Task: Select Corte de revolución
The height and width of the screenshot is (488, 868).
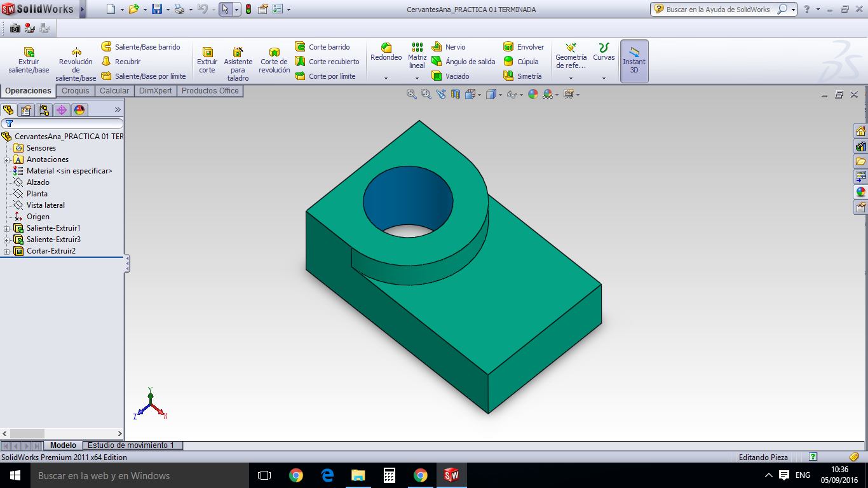Action: 274,60
